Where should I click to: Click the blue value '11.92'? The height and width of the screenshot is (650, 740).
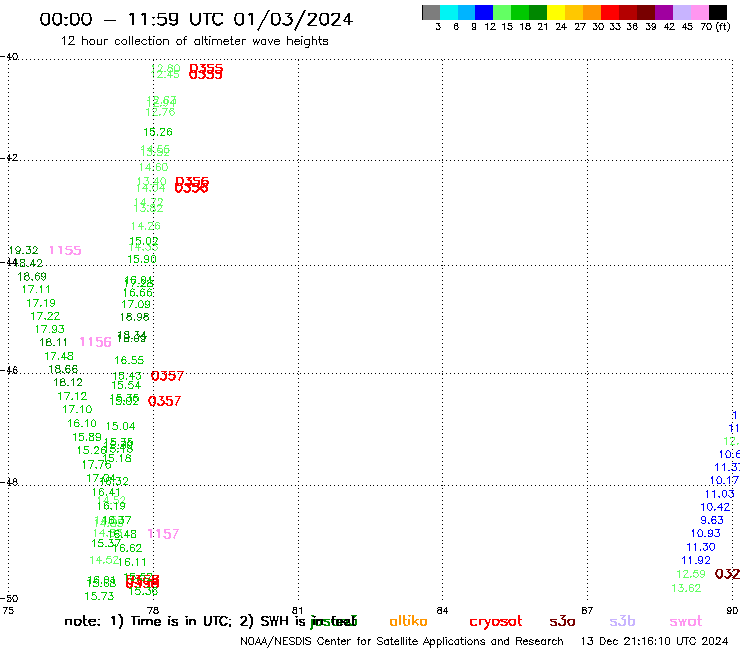pos(696,560)
